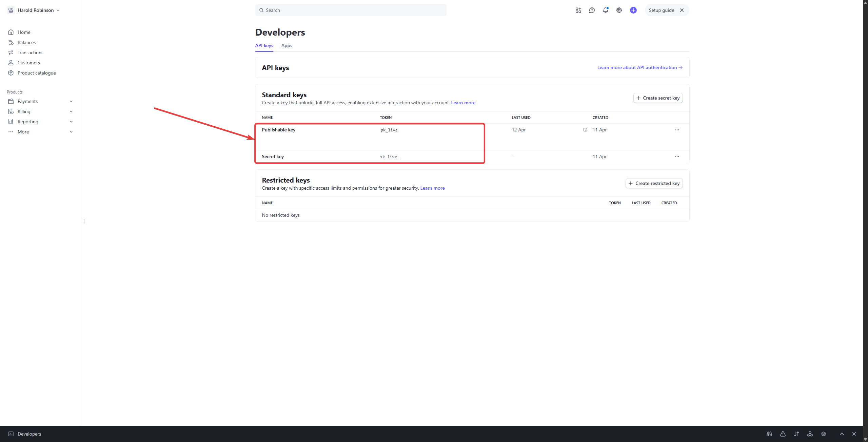
Task: Click into the Search field
Action: coord(351,10)
